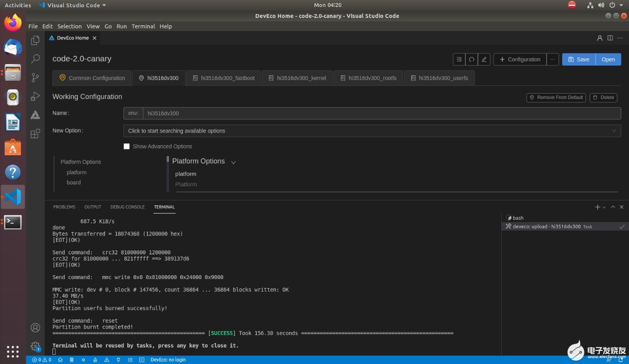The image size is (629, 364).
Task: Open the DevEco view in activity bar
Action: tap(35, 115)
